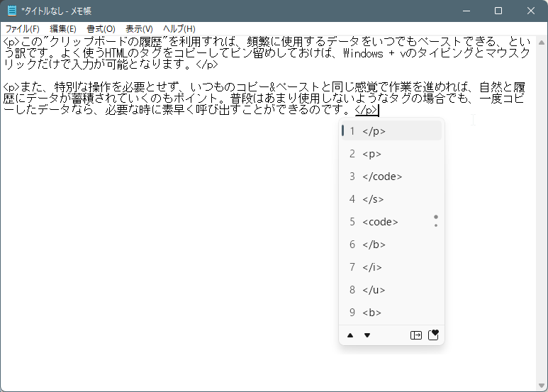The height and width of the screenshot is (392, 548).
Task: Select clipboard item 2 <p>
Action: [391, 154]
